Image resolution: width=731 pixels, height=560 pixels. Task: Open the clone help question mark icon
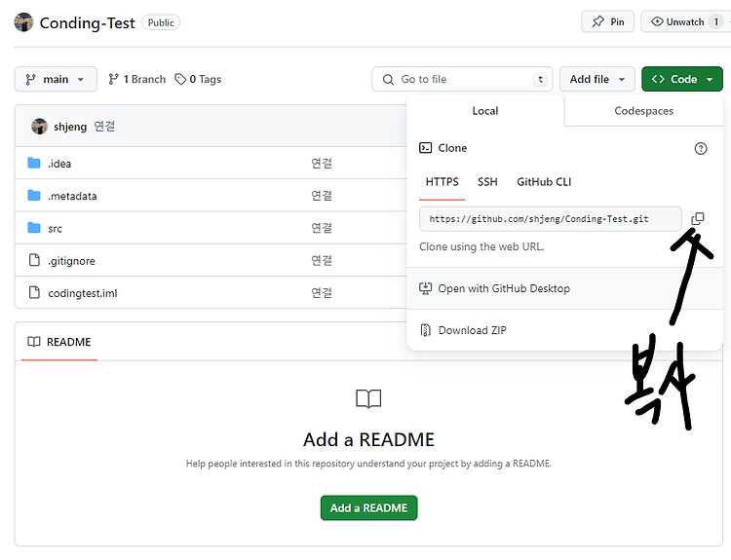701,148
